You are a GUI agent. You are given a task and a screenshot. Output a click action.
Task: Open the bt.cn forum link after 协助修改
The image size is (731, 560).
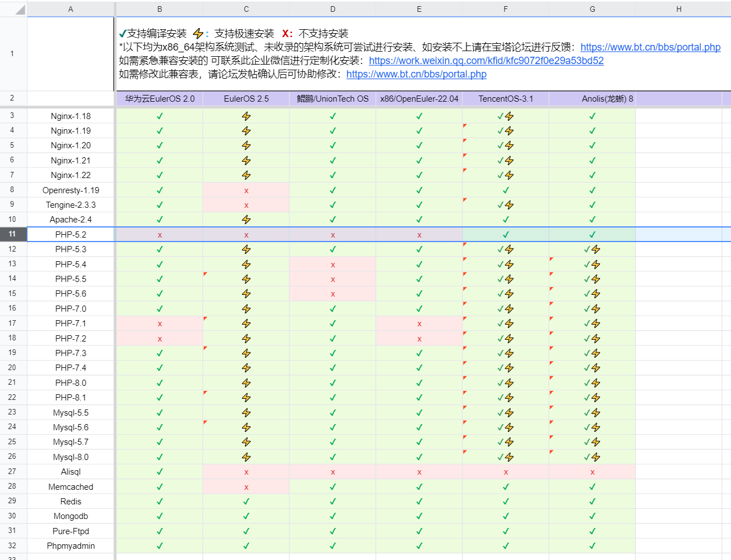416,74
